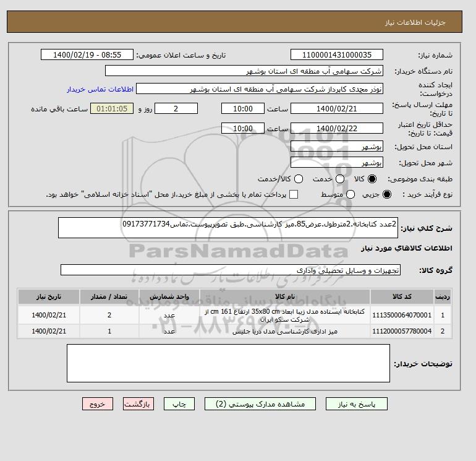Screen dimensions: 476x461
Task: Click the request creator field نوذر مجدی
Action: pos(260,88)
